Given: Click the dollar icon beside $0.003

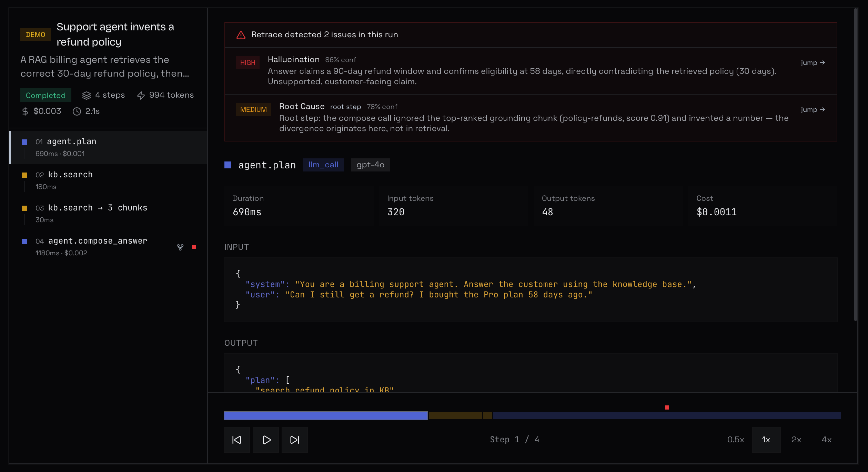Looking at the screenshot, I should point(25,111).
